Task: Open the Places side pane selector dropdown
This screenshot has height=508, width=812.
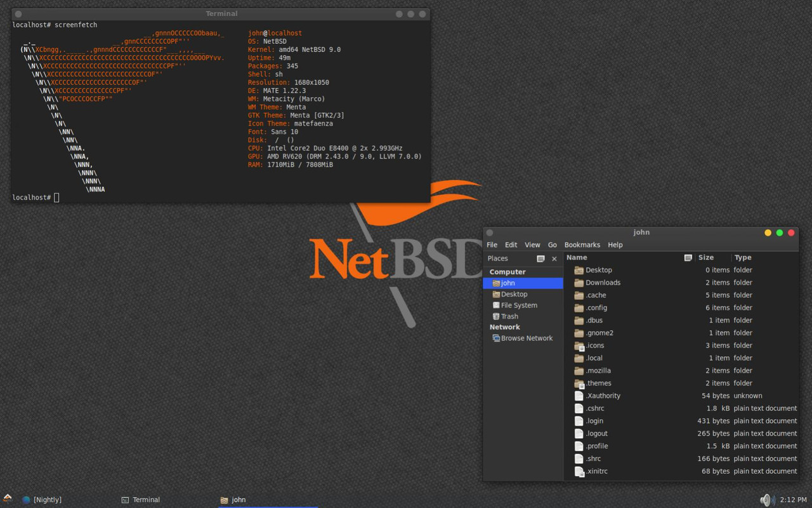Action: coord(540,258)
